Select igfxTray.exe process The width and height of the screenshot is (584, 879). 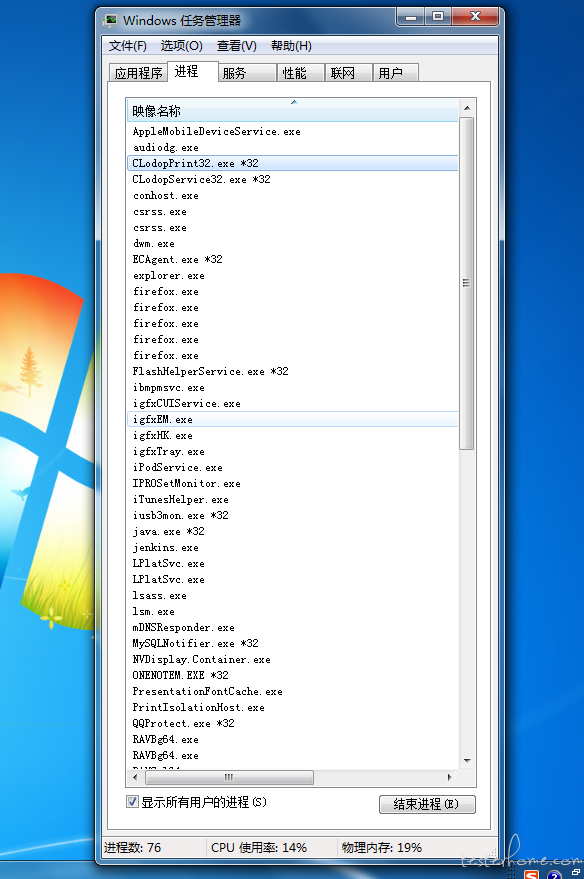[x=292, y=451]
